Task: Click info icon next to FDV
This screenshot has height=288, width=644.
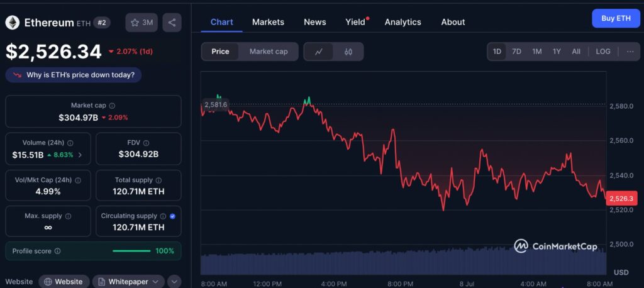Action: tap(146, 143)
